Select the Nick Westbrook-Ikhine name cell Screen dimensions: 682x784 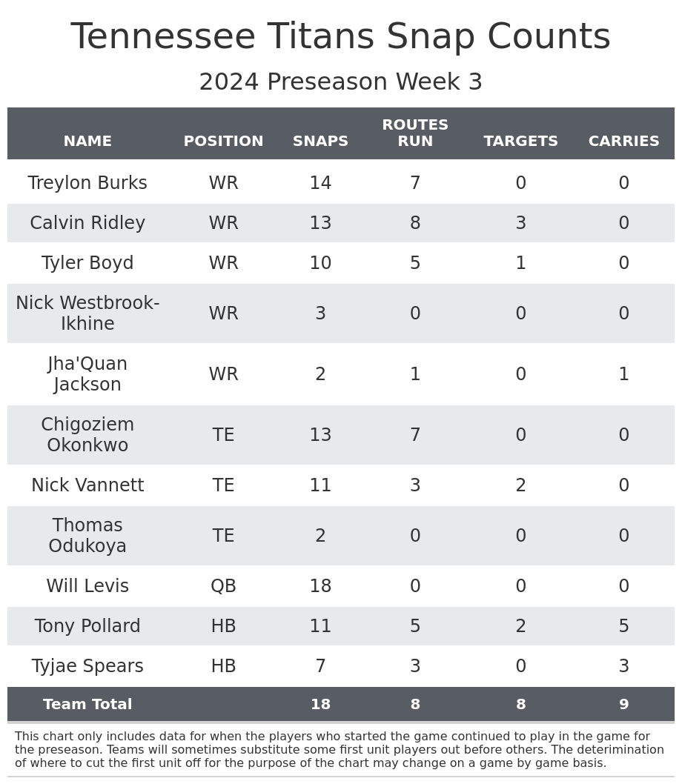(87, 314)
